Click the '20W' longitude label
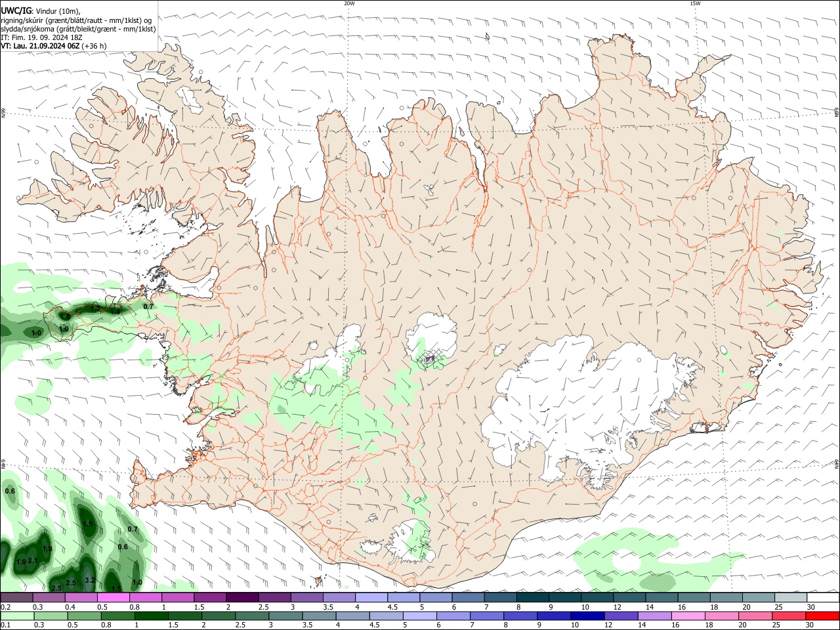 pos(349,3)
